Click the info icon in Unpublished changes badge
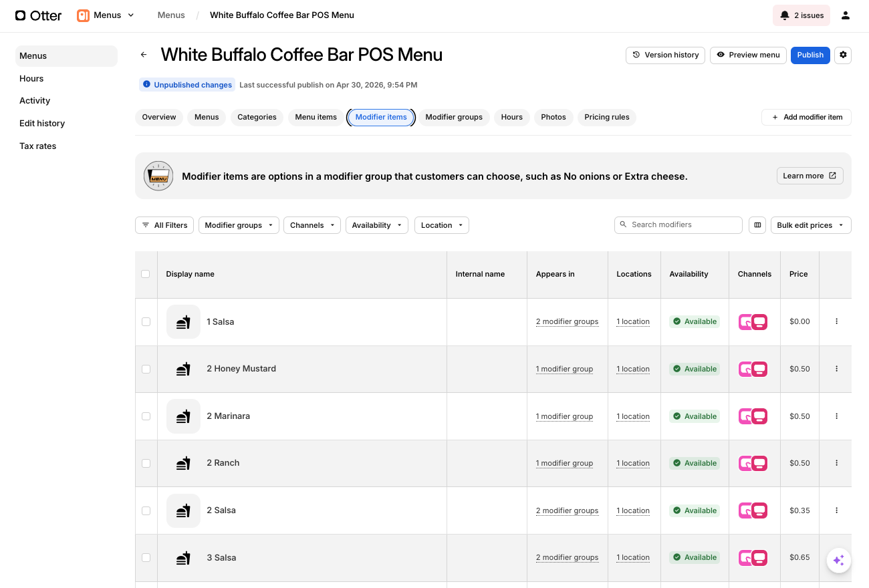The width and height of the screenshot is (869, 588). point(147,85)
